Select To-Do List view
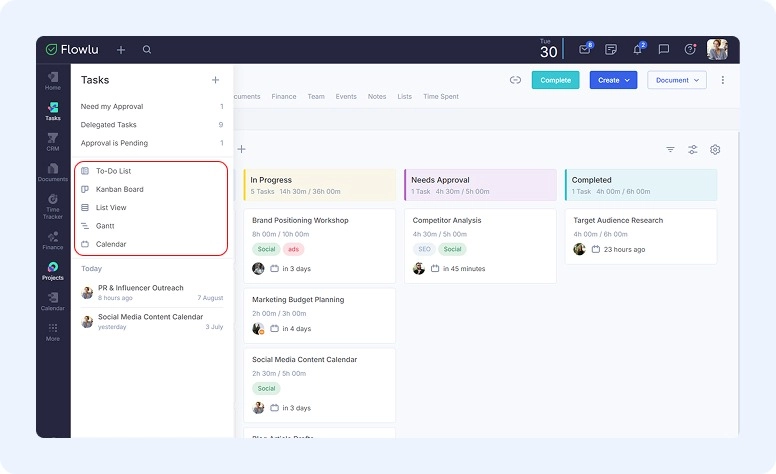Viewport: 776px width, 474px height. coord(151,171)
